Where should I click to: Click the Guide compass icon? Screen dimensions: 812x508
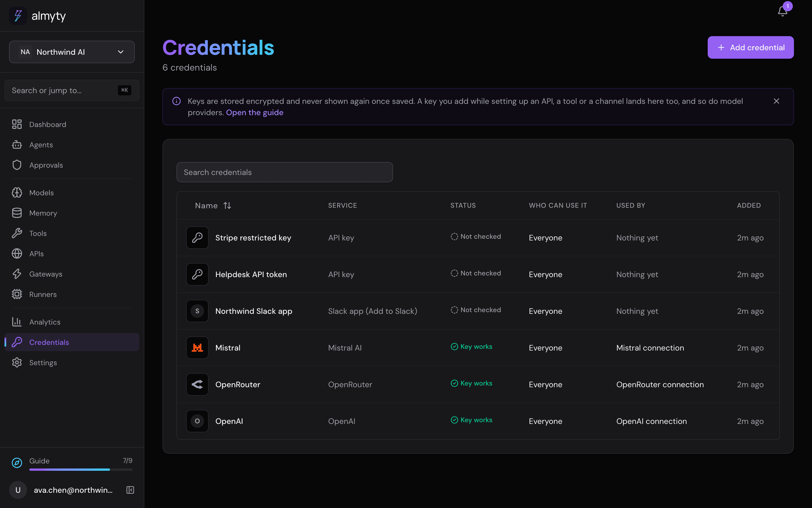pyautogui.click(x=17, y=463)
